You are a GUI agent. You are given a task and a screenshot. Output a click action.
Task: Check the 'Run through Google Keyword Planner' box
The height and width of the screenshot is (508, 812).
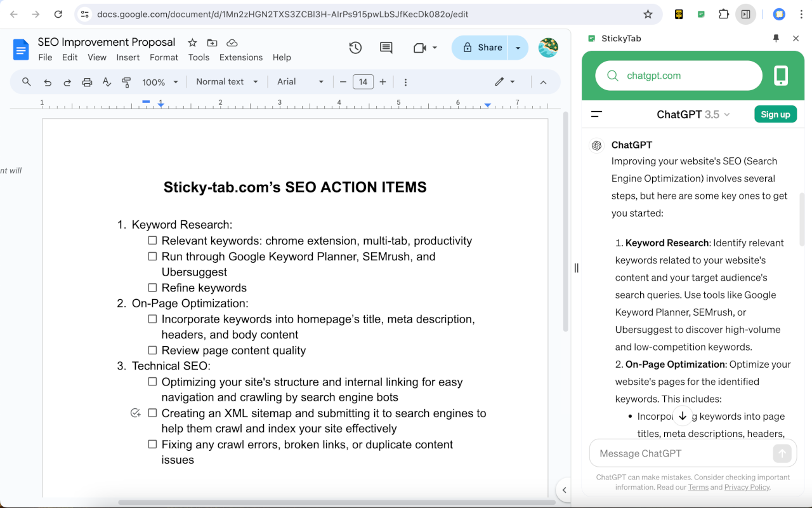click(x=152, y=257)
